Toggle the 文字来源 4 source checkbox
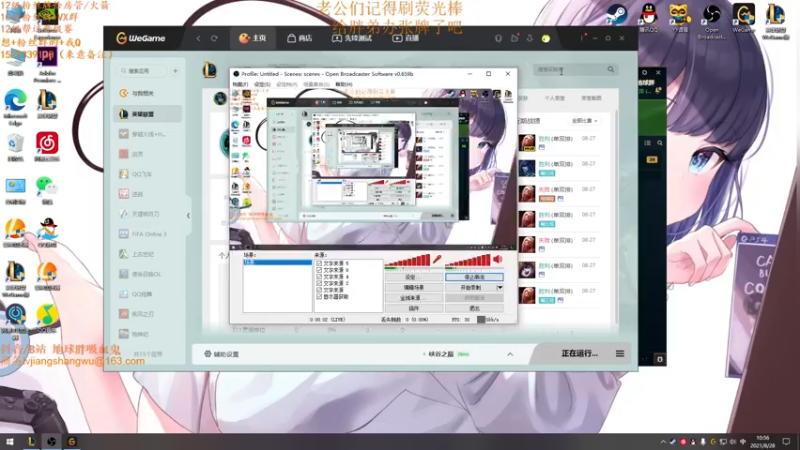This screenshot has width=800, height=450. pos(319,277)
